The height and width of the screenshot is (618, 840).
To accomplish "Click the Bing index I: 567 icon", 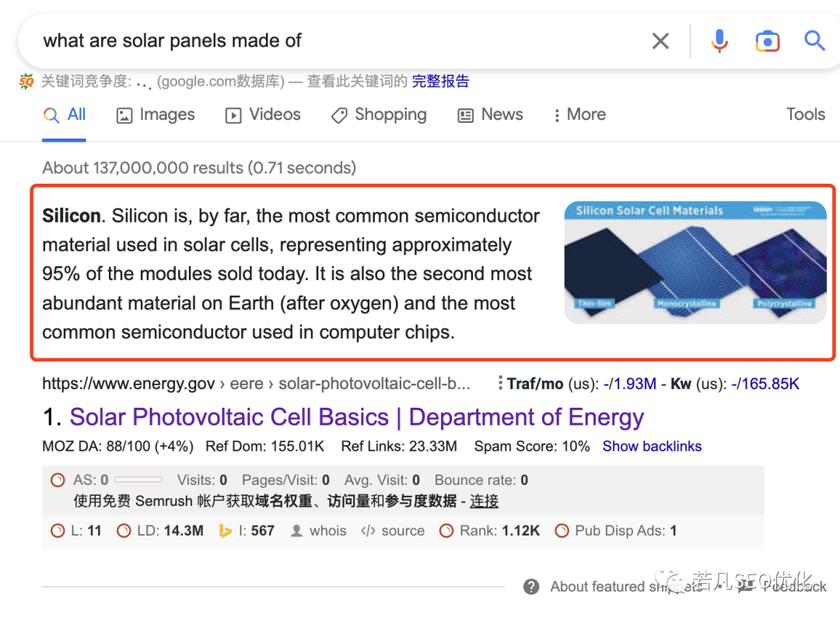I will 226,531.
